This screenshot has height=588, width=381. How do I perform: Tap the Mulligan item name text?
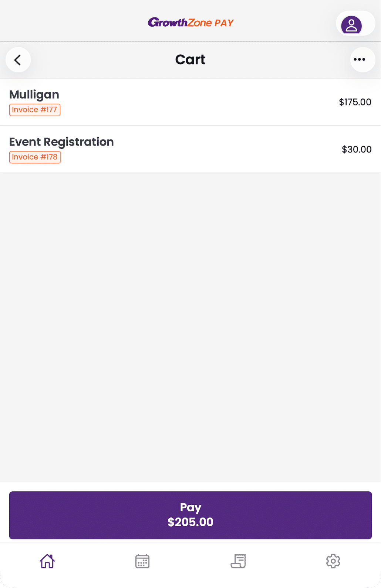pyautogui.click(x=34, y=94)
